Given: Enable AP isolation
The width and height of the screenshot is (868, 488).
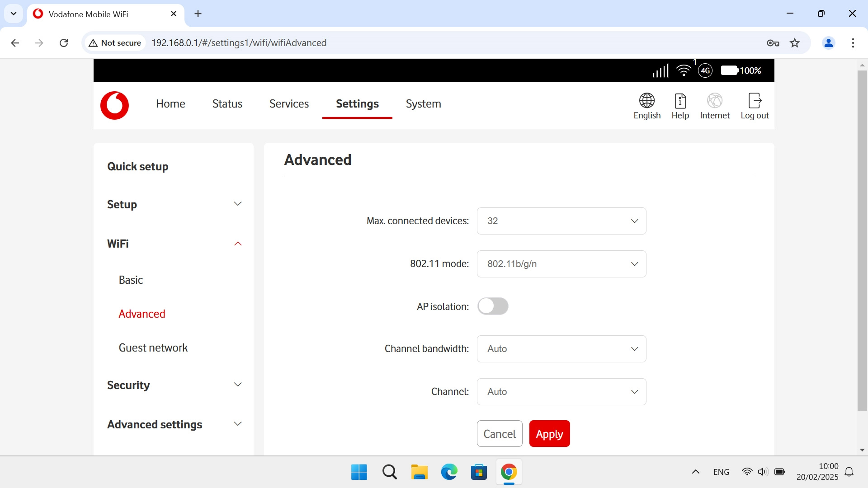Looking at the screenshot, I should pyautogui.click(x=493, y=306).
